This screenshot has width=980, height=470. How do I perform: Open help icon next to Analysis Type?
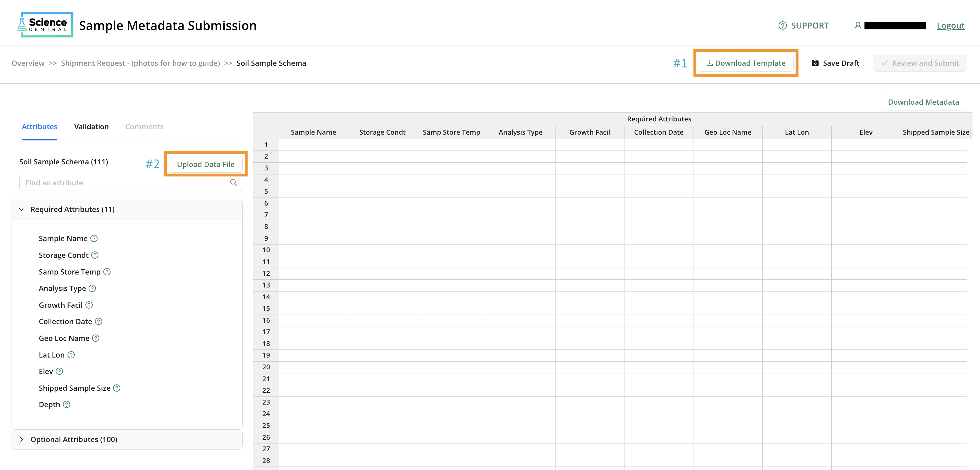point(92,288)
